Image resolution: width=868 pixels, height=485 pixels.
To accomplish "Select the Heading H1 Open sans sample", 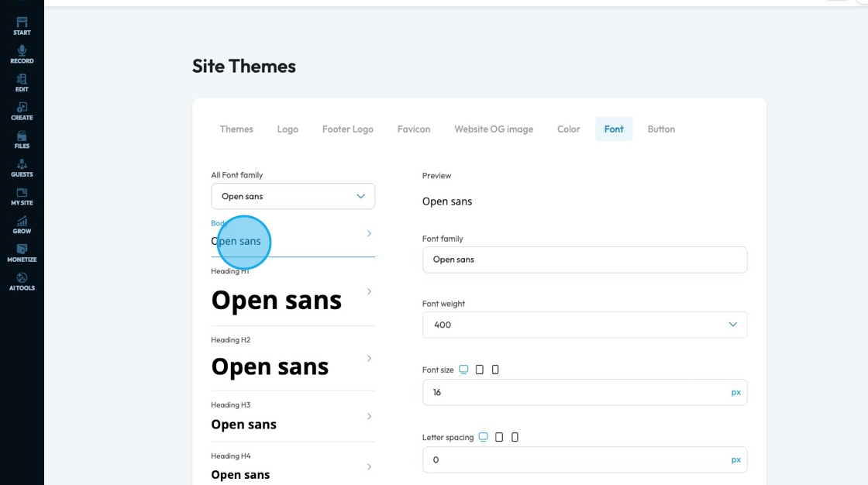I will click(276, 301).
